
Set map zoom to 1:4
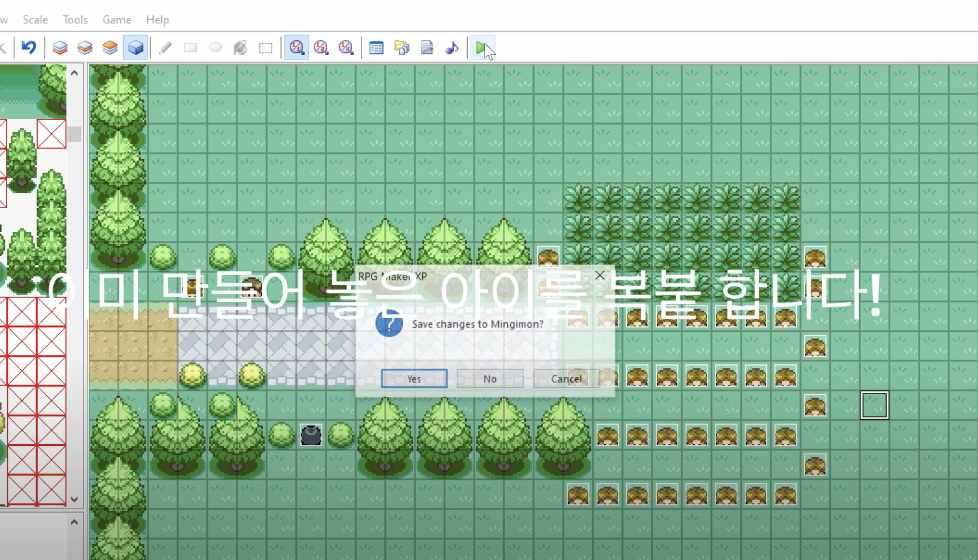[x=347, y=47]
